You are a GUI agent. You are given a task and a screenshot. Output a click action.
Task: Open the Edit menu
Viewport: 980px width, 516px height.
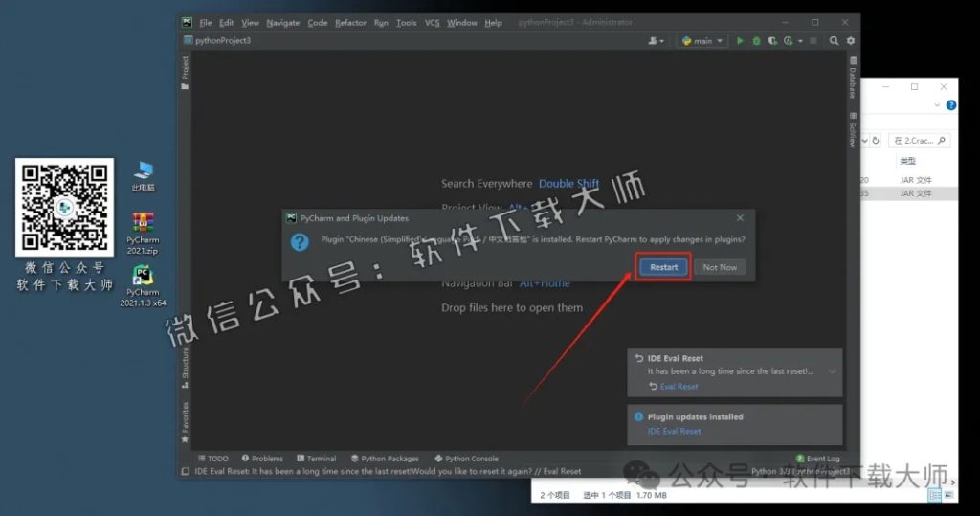(226, 23)
